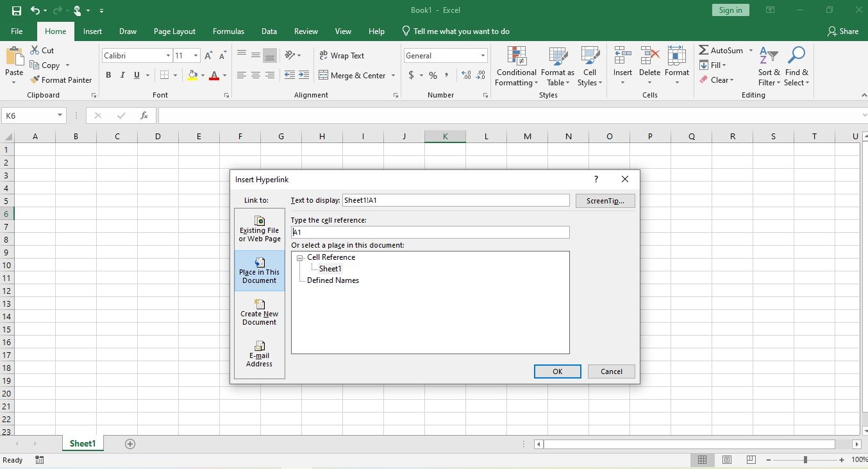Select E-mail Address link option

[260, 354]
